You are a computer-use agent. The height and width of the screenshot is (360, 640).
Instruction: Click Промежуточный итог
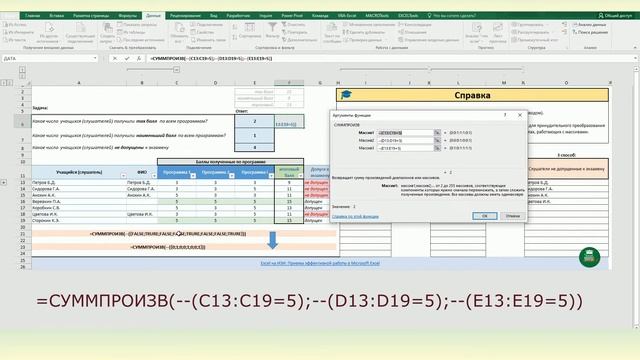click(x=534, y=40)
